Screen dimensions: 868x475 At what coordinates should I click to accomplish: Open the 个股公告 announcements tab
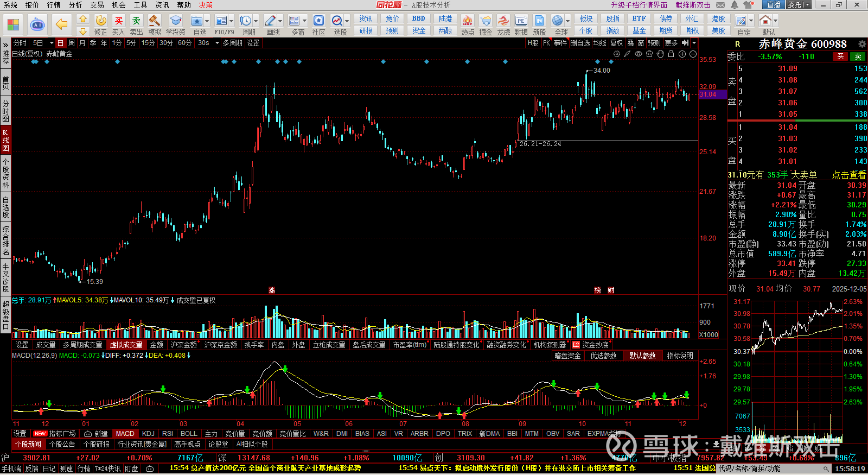click(x=62, y=444)
